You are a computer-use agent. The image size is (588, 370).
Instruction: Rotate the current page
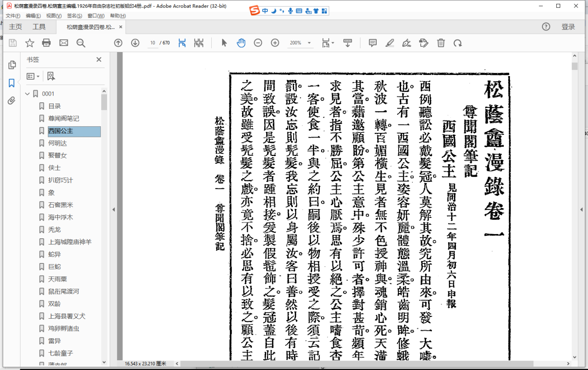pyautogui.click(x=458, y=43)
